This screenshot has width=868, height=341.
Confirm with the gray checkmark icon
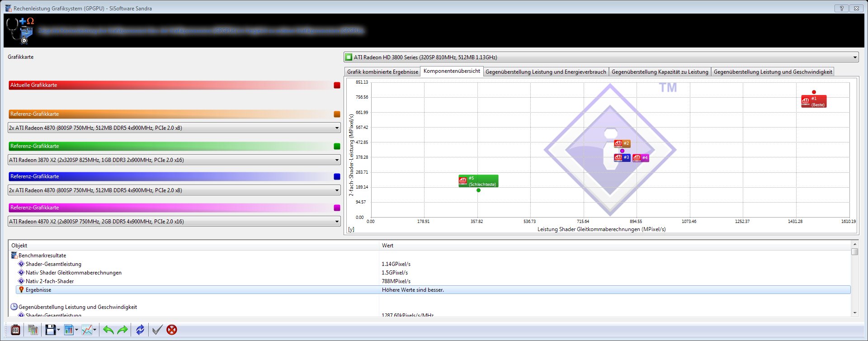(157, 330)
